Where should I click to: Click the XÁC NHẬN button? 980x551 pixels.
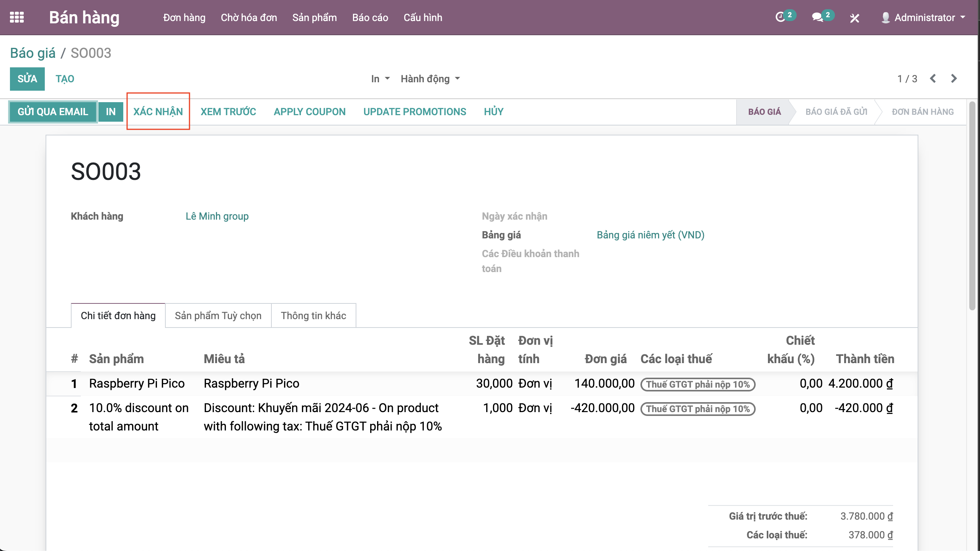pos(158,112)
